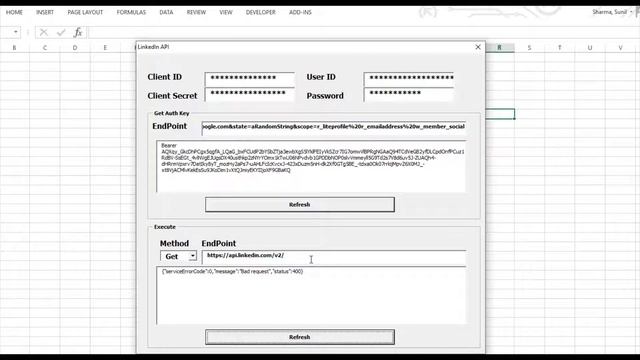
Task: Click the Client Secret field
Action: [250, 94]
